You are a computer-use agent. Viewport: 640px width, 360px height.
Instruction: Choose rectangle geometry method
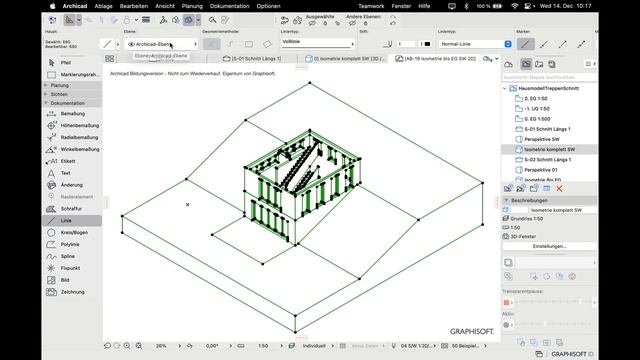tap(249, 44)
